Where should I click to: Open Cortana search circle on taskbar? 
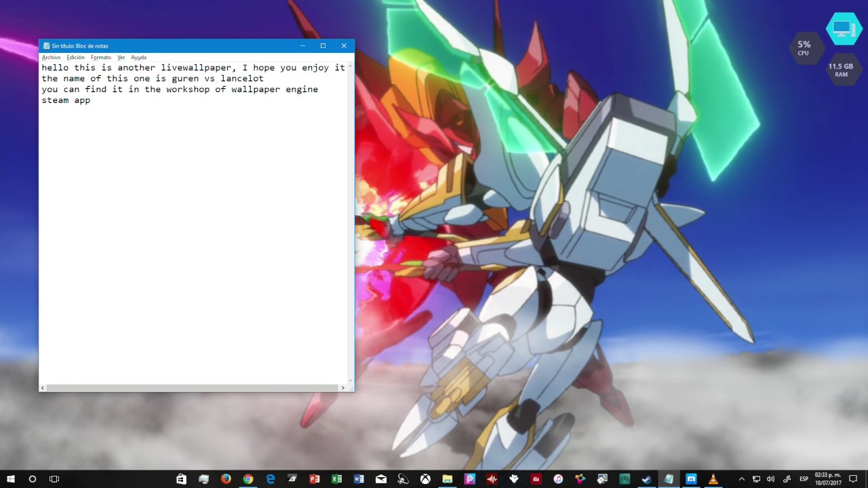click(32, 479)
